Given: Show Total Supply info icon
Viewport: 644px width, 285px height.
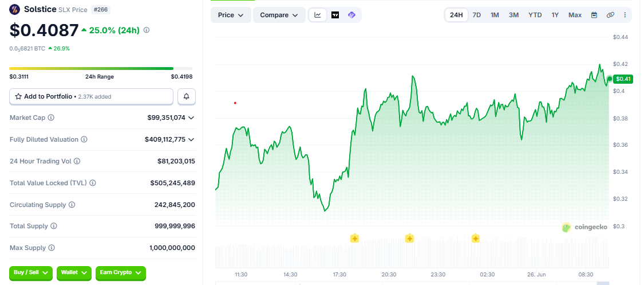Looking at the screenshot, I should coord(54,226).
